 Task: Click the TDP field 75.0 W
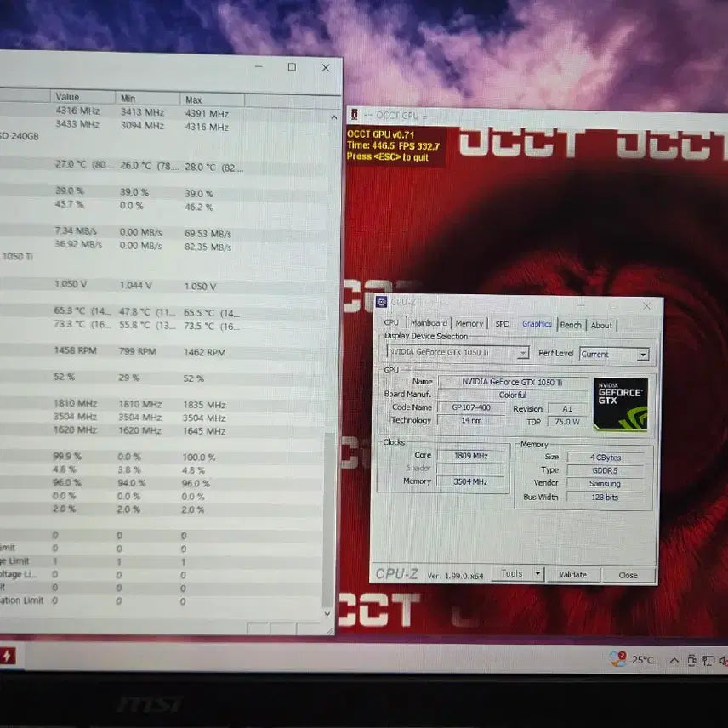click(567, 422)
